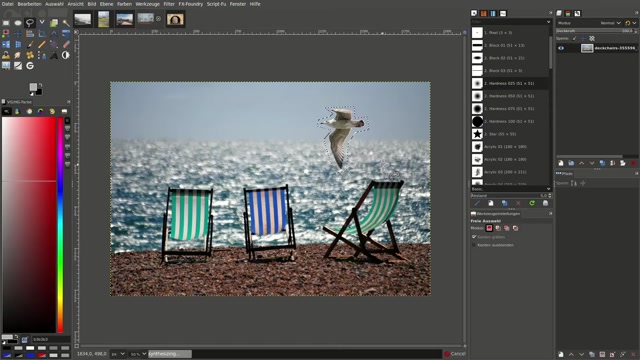Screen dimensions: 640x360
Task: Select the Text tool
Action: [54, 55]
